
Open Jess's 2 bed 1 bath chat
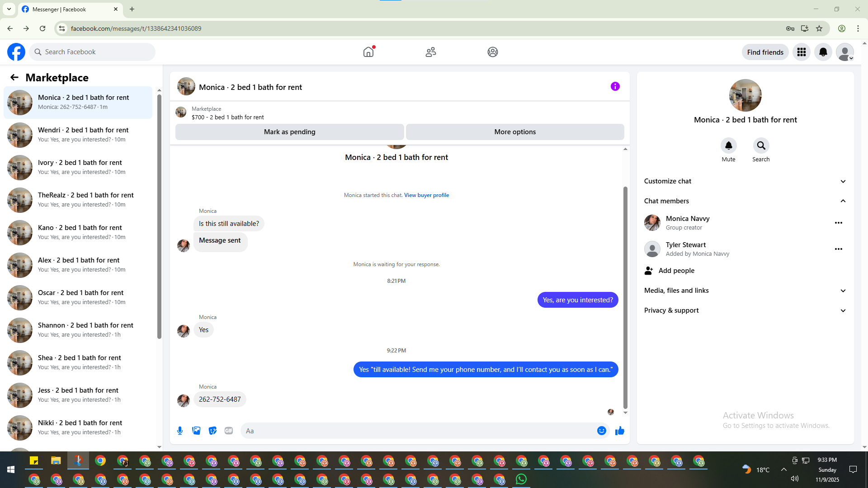78,395
